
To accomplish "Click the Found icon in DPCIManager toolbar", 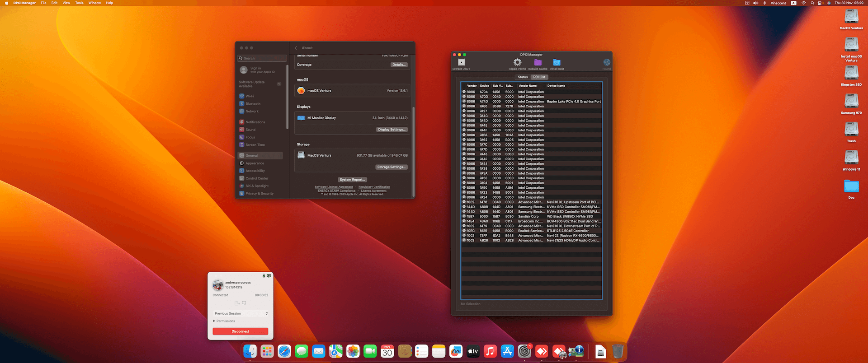I will click(x=607, y=62).
